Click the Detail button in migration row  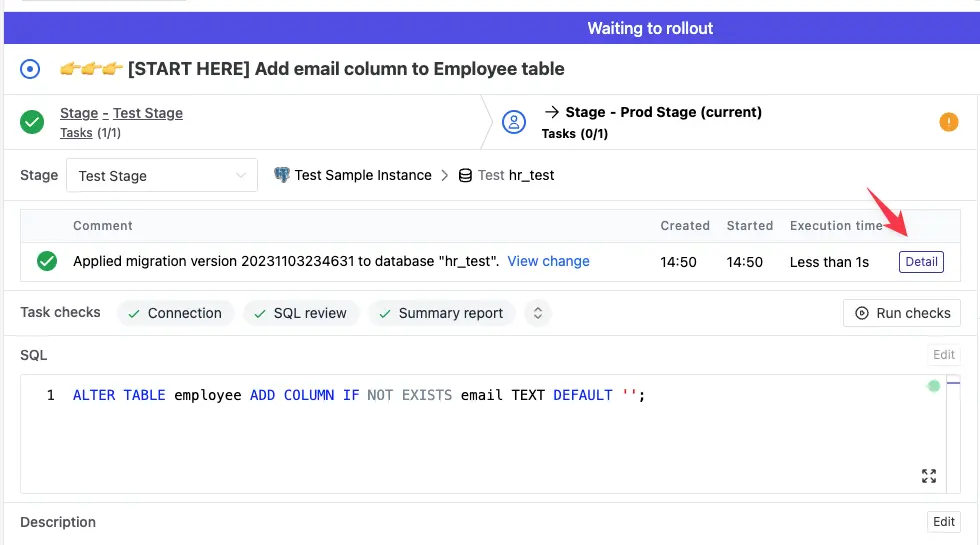click(x=921, y=262)
